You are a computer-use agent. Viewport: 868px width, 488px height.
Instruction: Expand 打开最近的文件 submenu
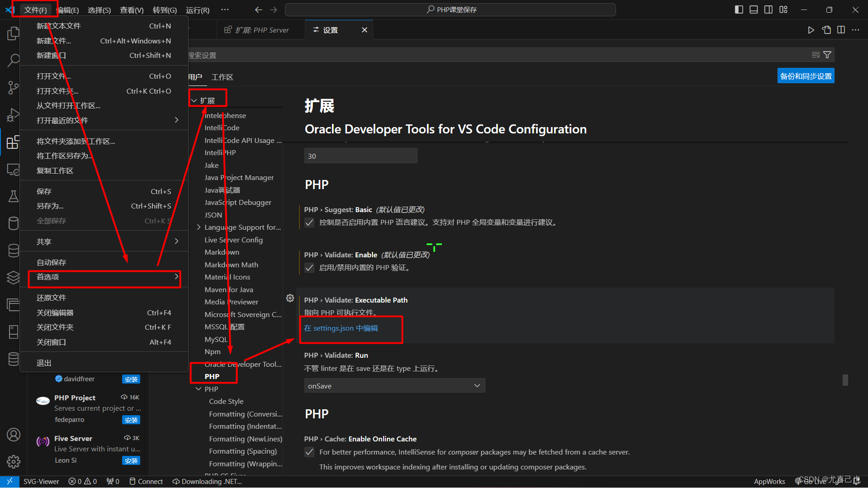click(x=104, y=120)
